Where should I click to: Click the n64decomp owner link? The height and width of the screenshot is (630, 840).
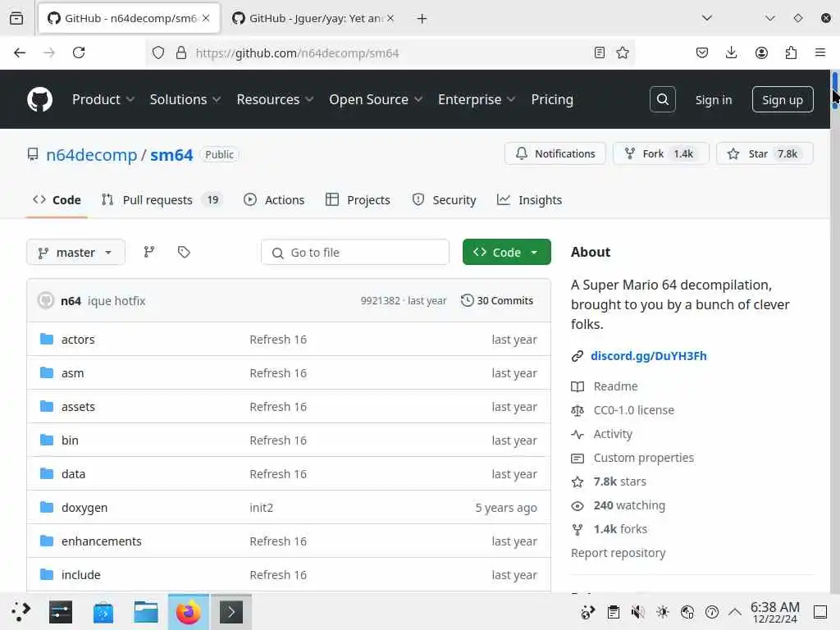[x=92, y=155]
